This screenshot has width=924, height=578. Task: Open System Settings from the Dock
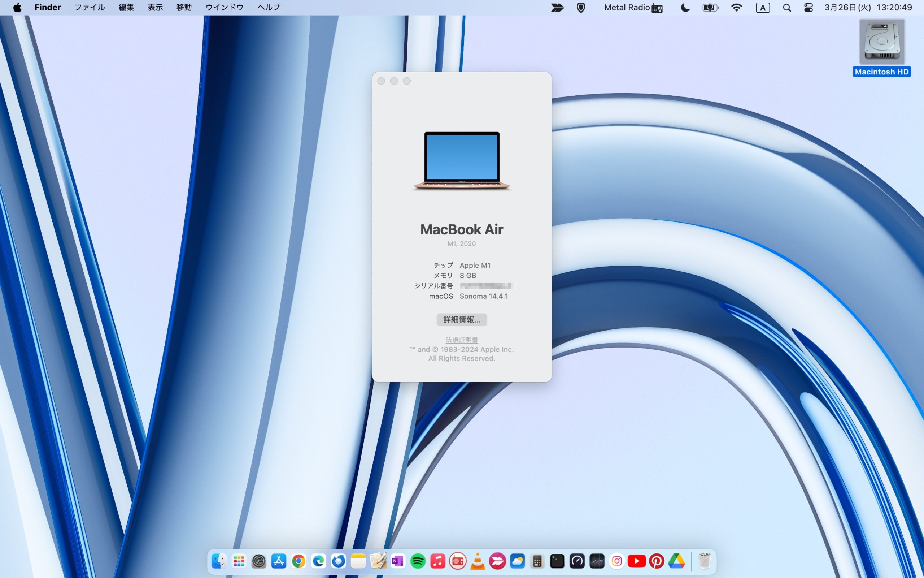(259, 561)
